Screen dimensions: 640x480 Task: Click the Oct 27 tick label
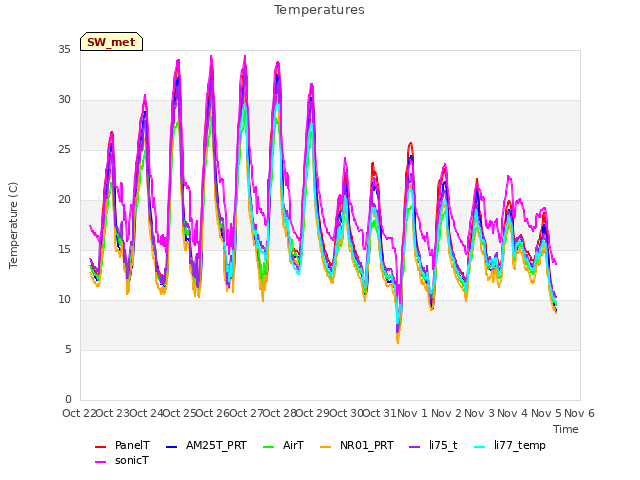tap(246, 413)
